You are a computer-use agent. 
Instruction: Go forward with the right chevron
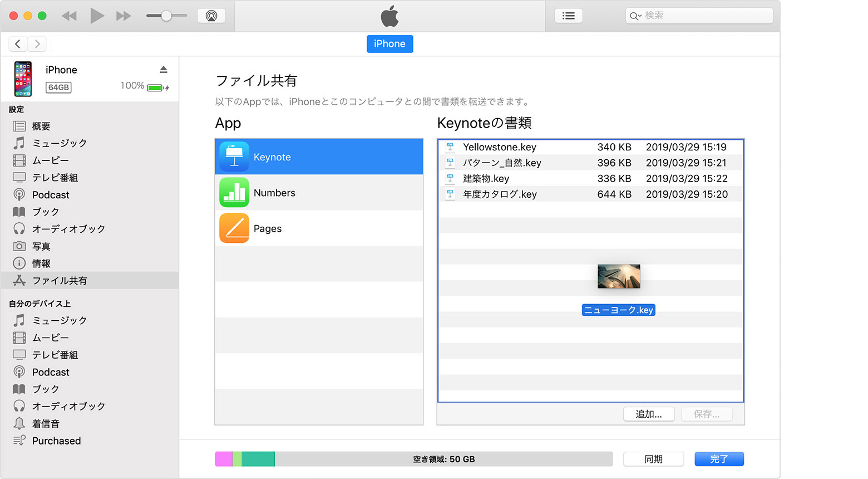(37, 43)
